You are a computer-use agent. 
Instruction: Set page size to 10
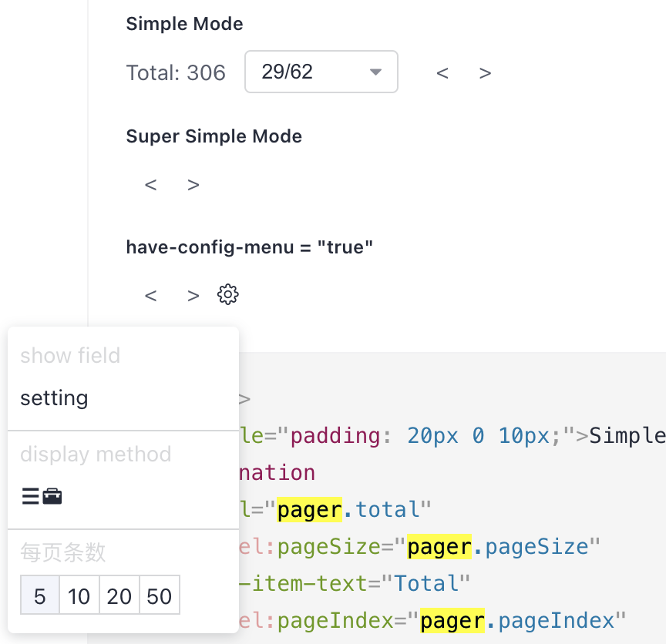point(79,595)
